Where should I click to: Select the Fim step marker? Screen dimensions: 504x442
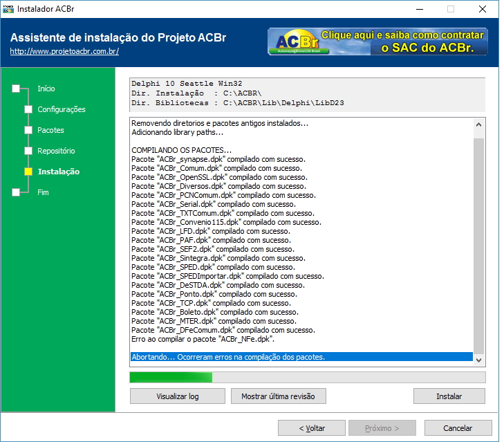click(16, 192)
